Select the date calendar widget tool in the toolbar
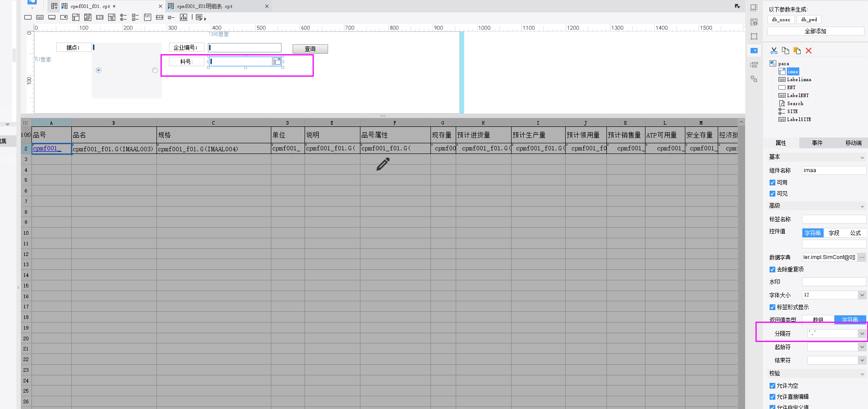 [x=88, y=17]
